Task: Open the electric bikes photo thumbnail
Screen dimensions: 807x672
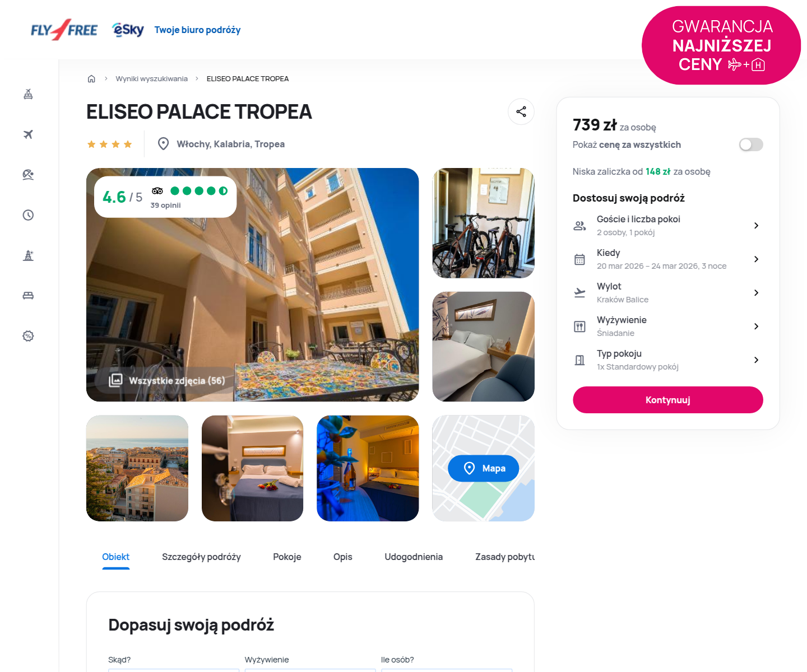Action: coord(483,223)
